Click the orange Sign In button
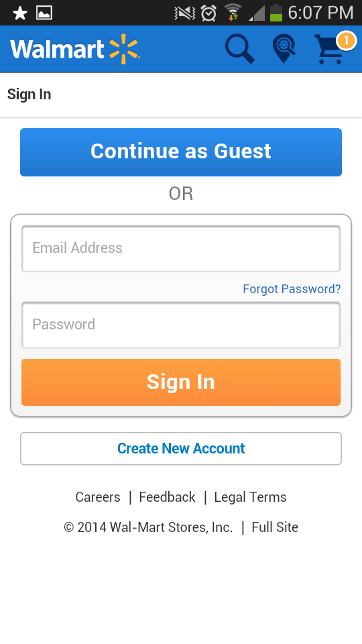 click(181, 382)
